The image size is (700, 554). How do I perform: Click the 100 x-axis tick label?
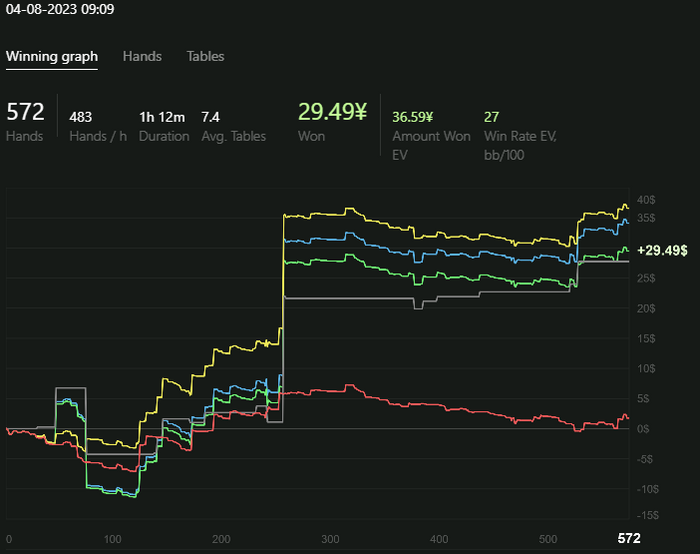pyautogui.click(x=112, y=539)
